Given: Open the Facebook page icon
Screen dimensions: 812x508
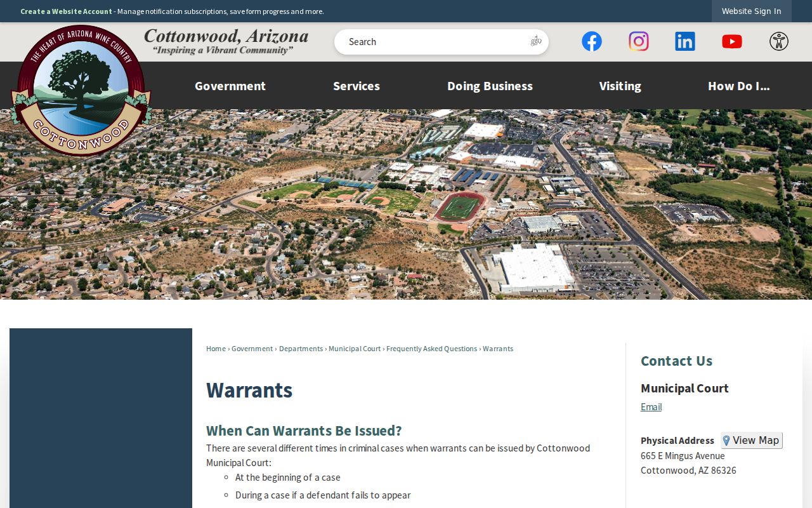Looking at the screenshot, I should (x=592, y=41).
